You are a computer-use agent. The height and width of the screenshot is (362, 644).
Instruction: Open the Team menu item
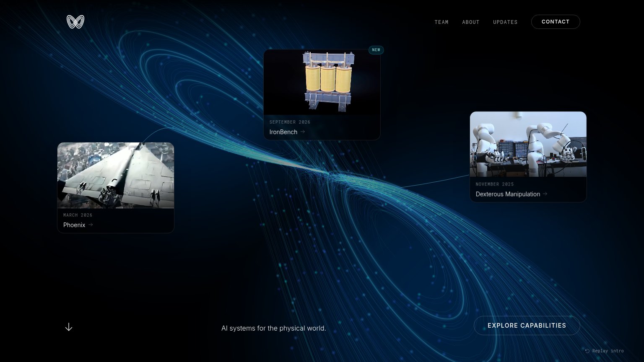coord(441,22)
